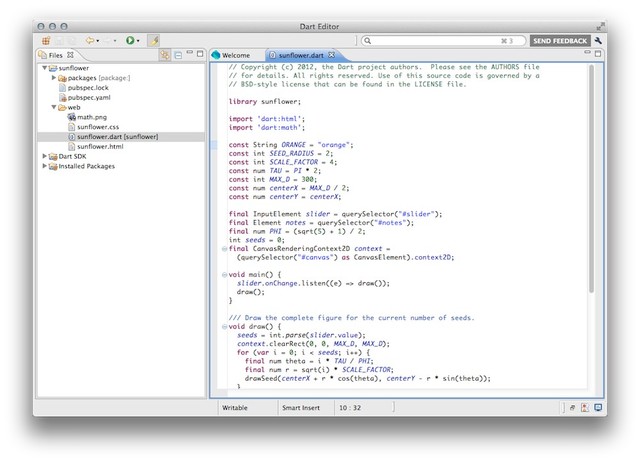Close the sunflower.dart tab
640x462 pixels.
pos(331,55)
